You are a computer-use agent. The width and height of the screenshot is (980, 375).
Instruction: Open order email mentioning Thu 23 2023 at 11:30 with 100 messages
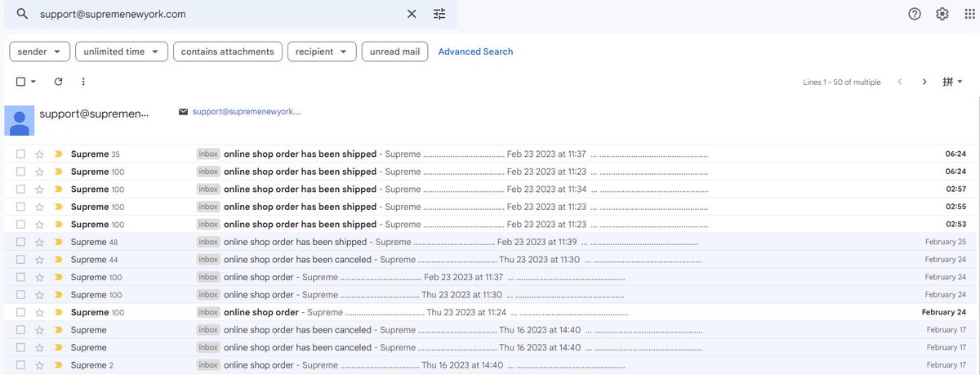pos(490,295)
